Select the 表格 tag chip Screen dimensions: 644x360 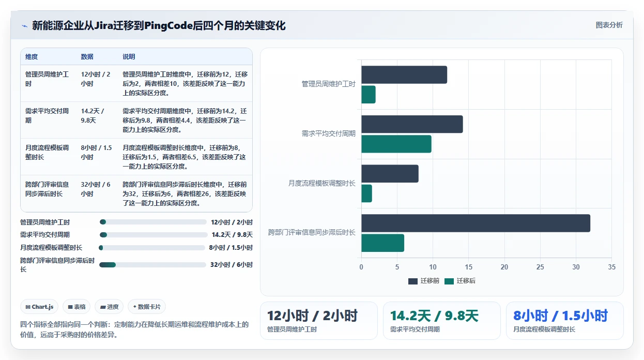(76, 307)
